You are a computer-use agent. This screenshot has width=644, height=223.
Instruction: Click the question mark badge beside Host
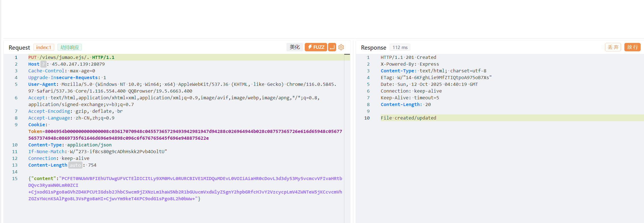[x=43, y=64]
